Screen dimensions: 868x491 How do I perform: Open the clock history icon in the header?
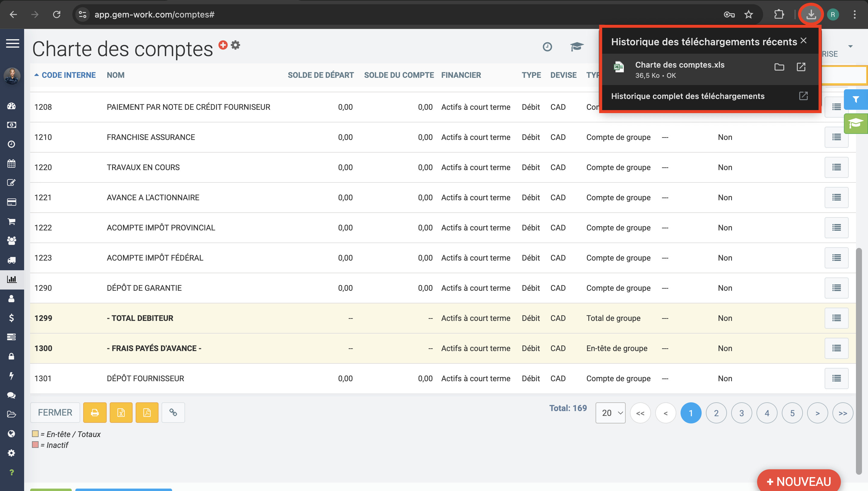pos(547,46)
